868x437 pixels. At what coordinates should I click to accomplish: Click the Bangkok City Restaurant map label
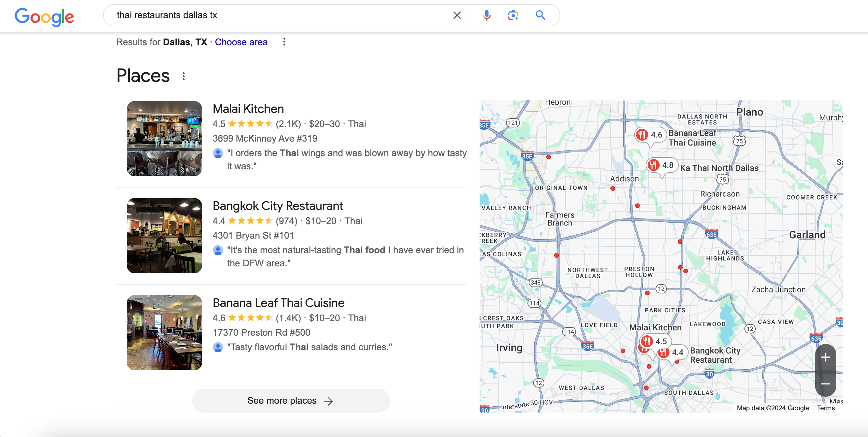(x=715, y=355)
